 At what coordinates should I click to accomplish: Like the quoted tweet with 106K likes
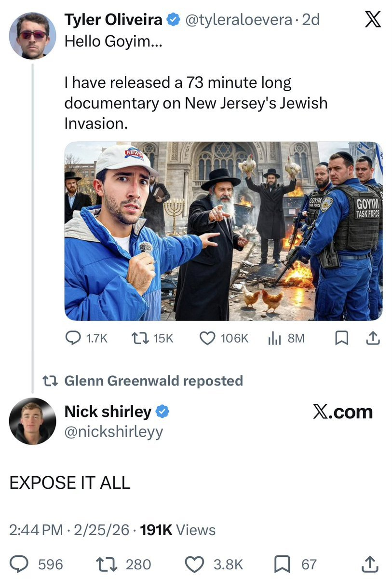(224, 339)
